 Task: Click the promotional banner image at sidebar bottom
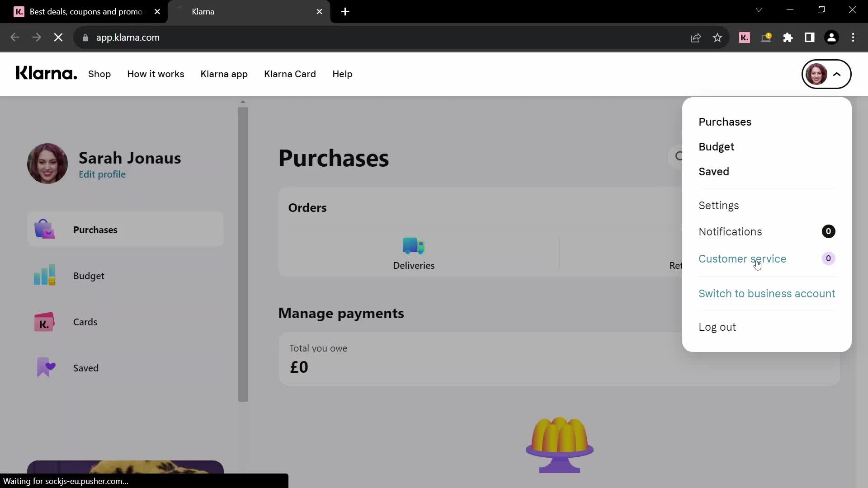click(x=125, y=467)
